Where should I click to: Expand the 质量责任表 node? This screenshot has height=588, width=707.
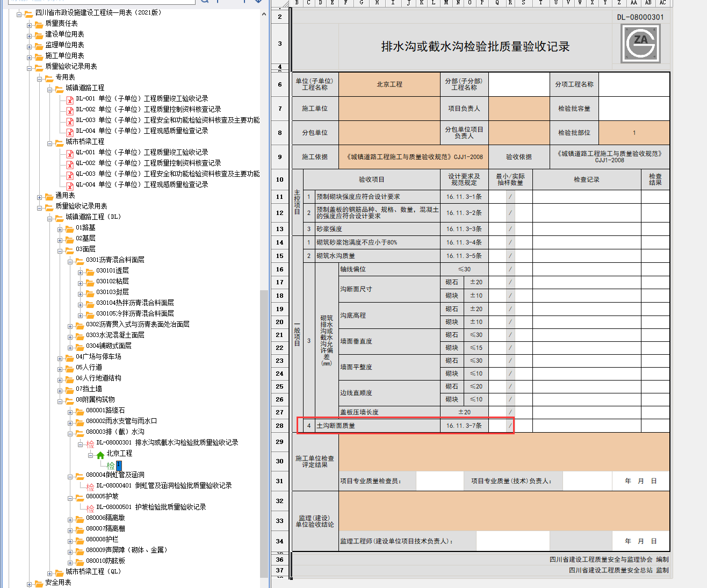pos(30,25)
